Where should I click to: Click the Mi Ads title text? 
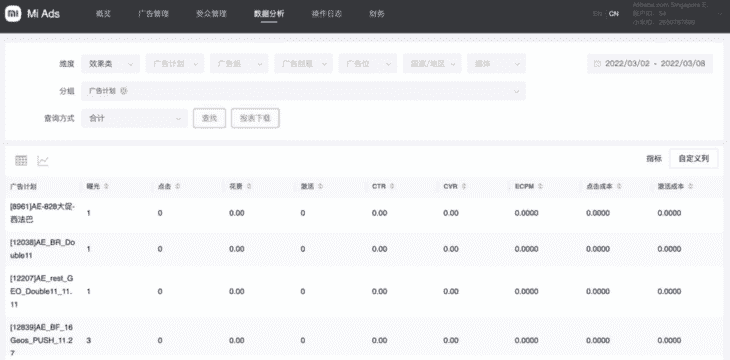[43, 14]
